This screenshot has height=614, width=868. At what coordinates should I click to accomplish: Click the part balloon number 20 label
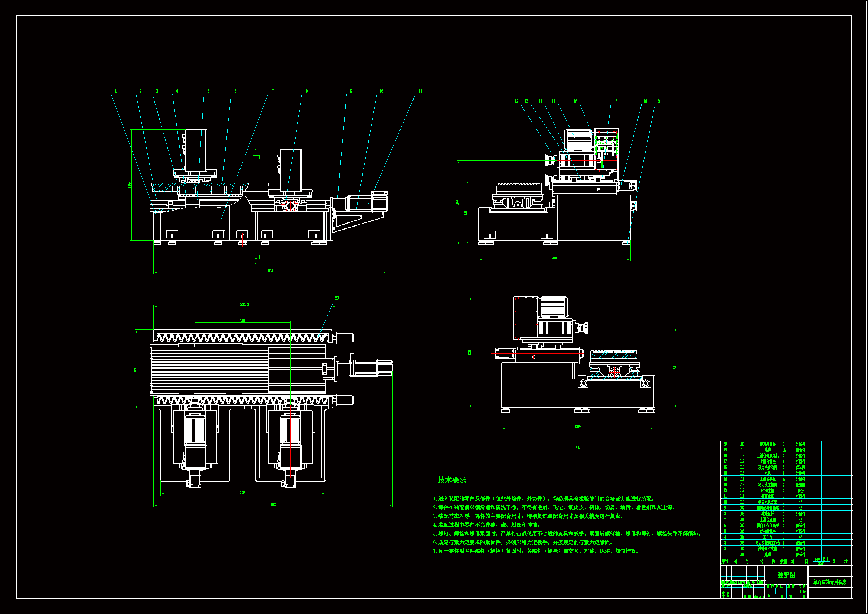(x=336, y=298)
